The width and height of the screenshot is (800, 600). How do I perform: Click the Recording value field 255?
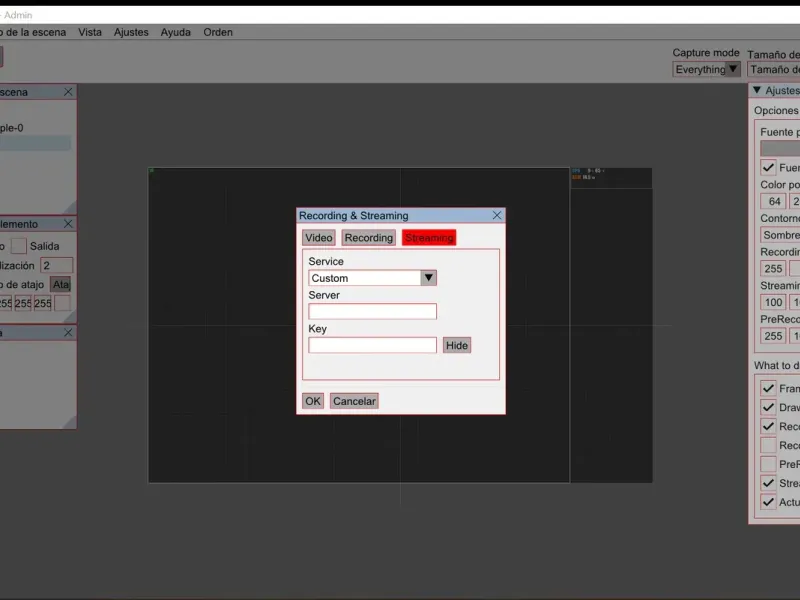[773, 268]
